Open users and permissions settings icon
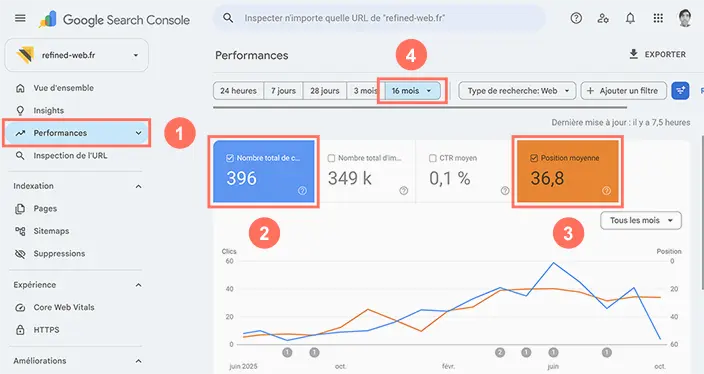Screen dimensions: 704x374 (603, 18)
